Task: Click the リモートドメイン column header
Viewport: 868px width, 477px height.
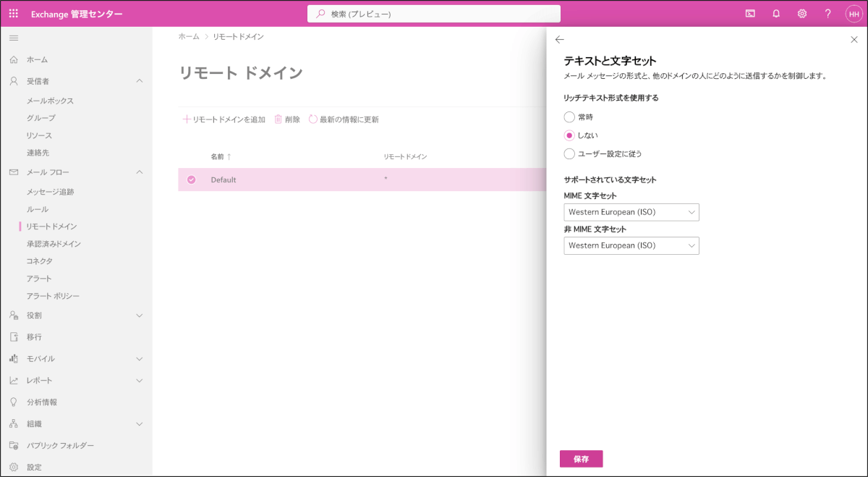Action: 406,157
